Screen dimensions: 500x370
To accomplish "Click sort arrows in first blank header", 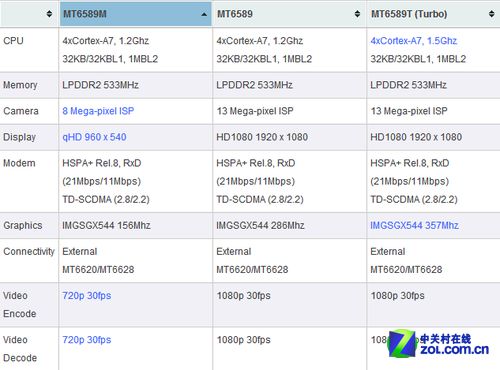I will [x=49, y=14].
